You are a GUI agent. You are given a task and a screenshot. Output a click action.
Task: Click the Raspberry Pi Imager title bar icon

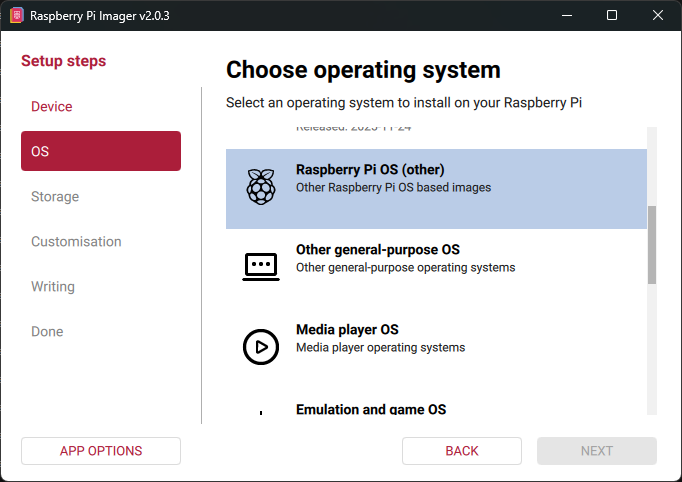(17, 15)
